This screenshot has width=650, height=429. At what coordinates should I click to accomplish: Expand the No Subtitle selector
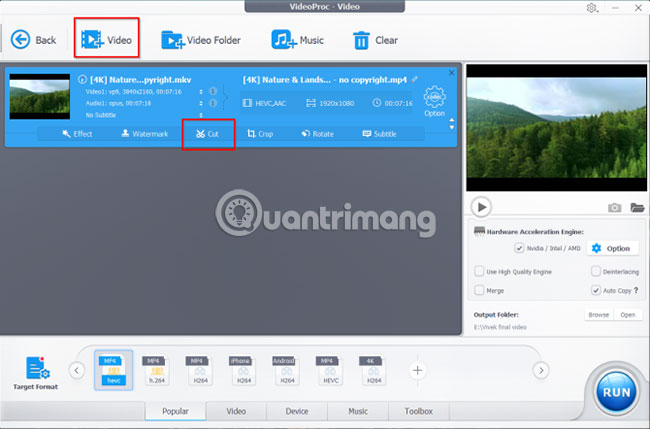click(201, 115)
